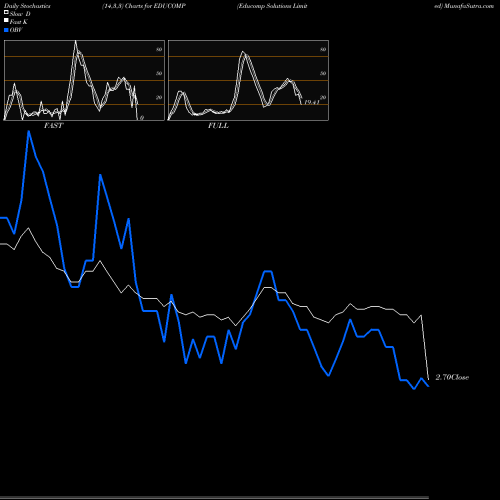Click the '80' level label in FAST chart

click(x=159, y=49)
